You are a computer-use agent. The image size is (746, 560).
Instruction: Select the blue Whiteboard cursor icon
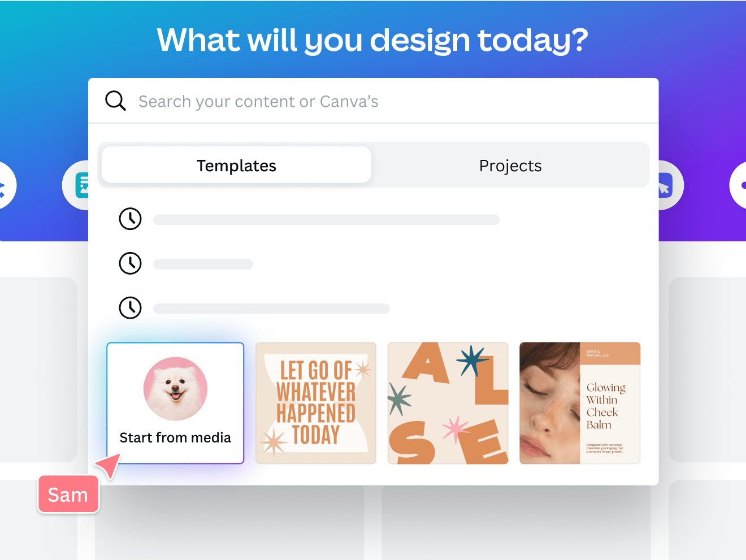click(x=665, y=185)
